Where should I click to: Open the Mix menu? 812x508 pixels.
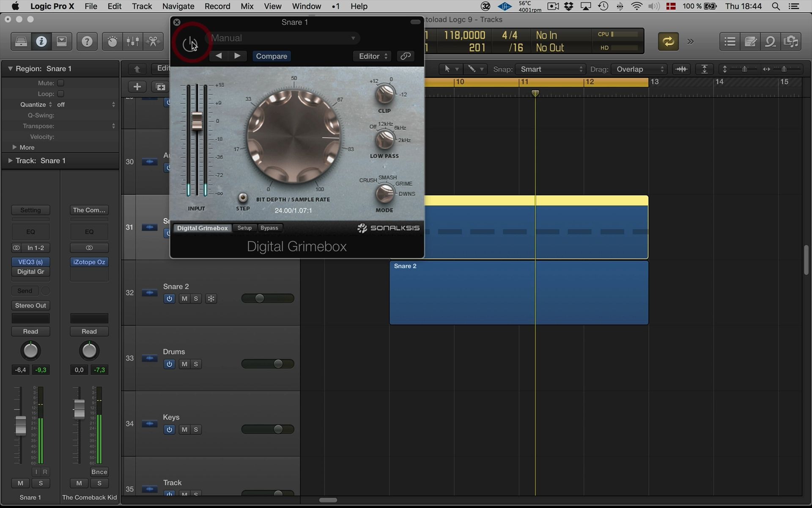click(x=247, y=6)
